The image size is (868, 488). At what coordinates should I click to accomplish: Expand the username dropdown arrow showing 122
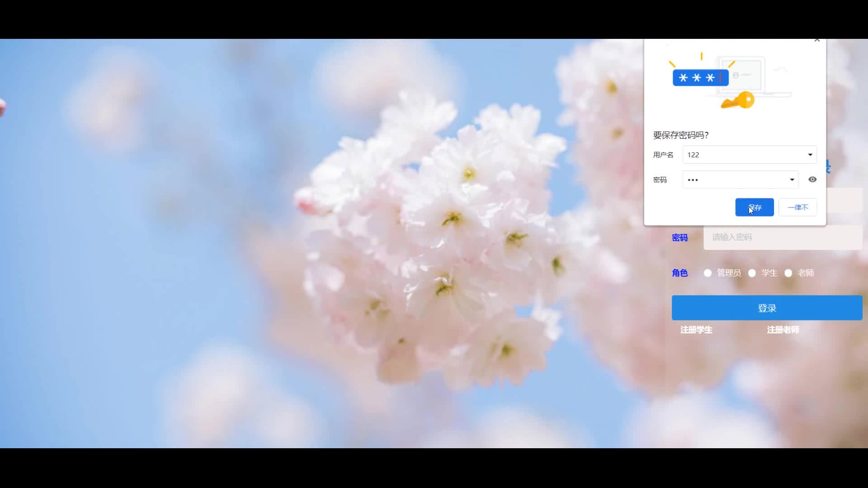point(810,155)
